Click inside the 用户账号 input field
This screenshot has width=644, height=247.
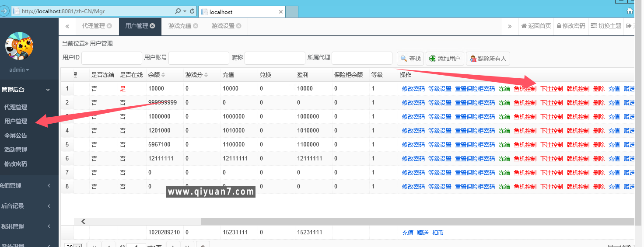[199, 58]
